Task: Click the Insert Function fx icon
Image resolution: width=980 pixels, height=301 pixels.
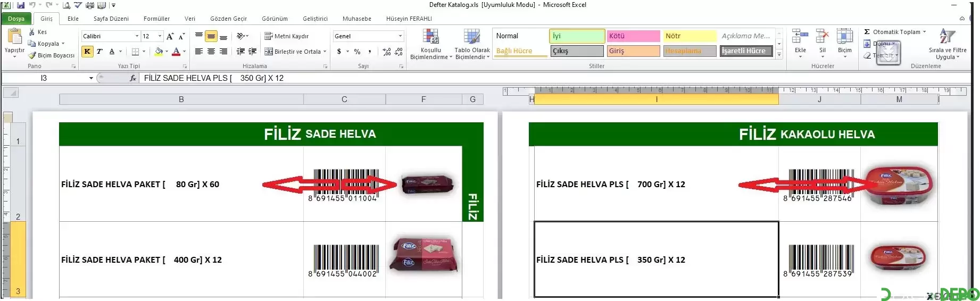Action: coord(133,78)
